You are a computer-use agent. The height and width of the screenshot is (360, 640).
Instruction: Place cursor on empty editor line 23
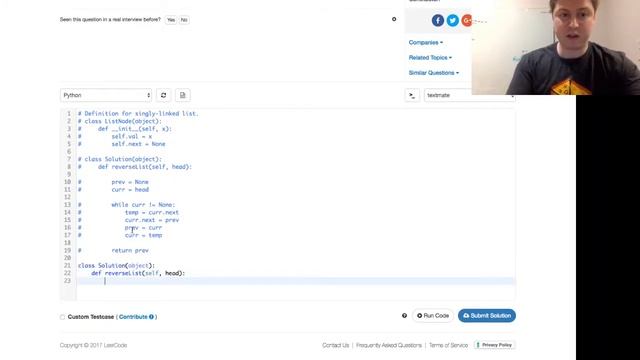296,281
